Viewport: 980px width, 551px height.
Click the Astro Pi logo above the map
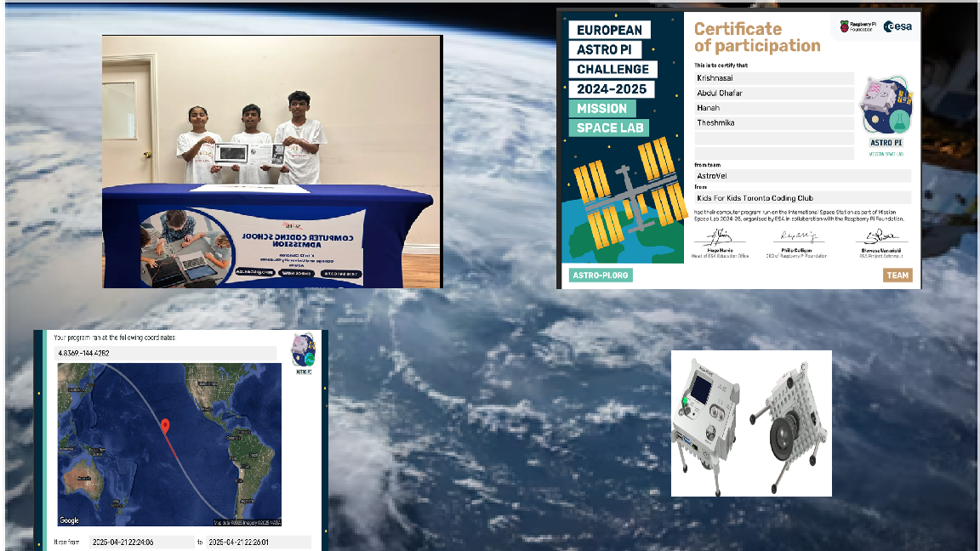303,354
